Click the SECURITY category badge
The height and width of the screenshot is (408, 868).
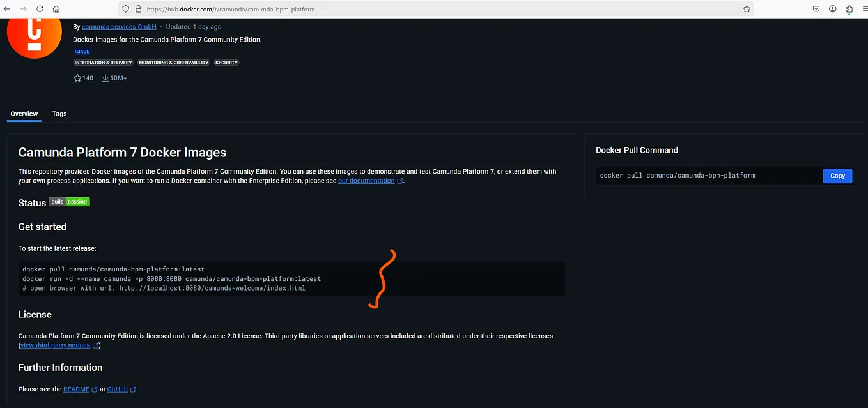coord(226,63)
